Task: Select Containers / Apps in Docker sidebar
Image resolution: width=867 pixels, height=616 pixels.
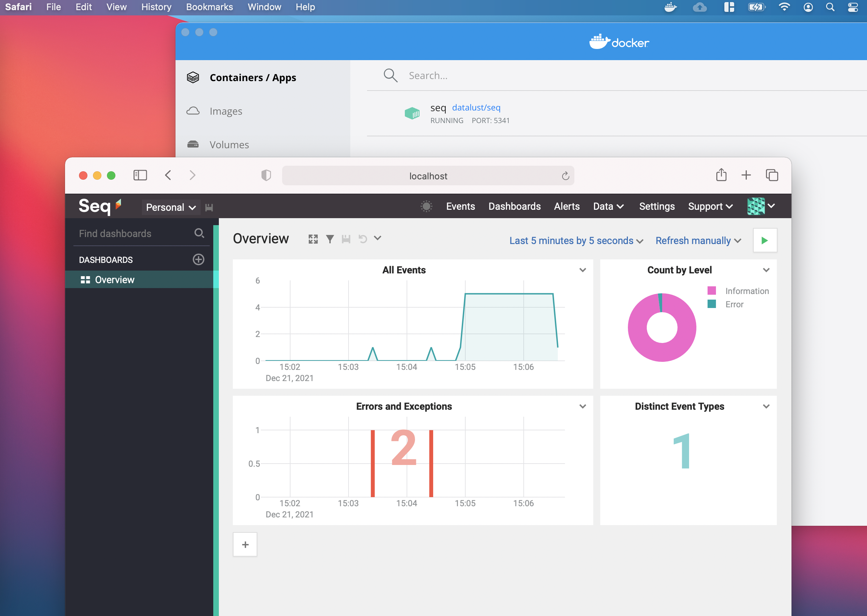Action: pos(263,77)
